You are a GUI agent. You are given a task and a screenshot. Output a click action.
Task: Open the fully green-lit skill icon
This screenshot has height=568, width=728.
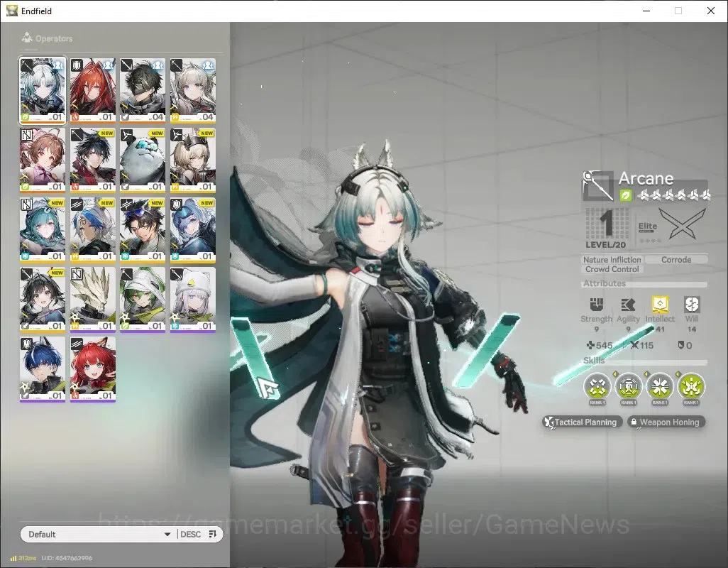(691, 386)
